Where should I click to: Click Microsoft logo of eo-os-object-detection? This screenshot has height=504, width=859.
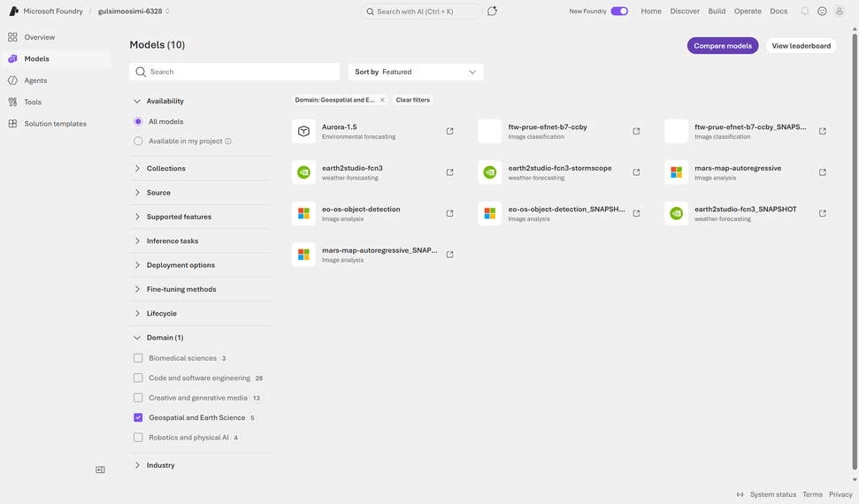pos(303,214)
